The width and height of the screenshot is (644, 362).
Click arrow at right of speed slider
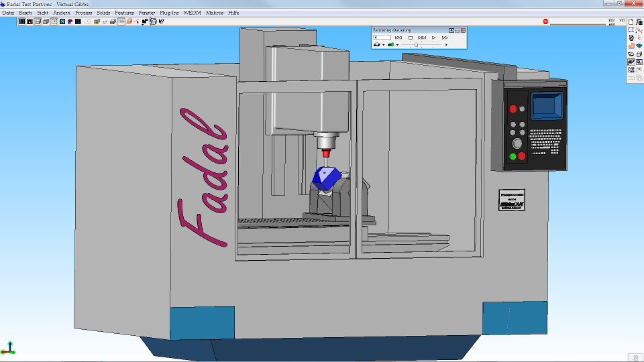[446, 45]
